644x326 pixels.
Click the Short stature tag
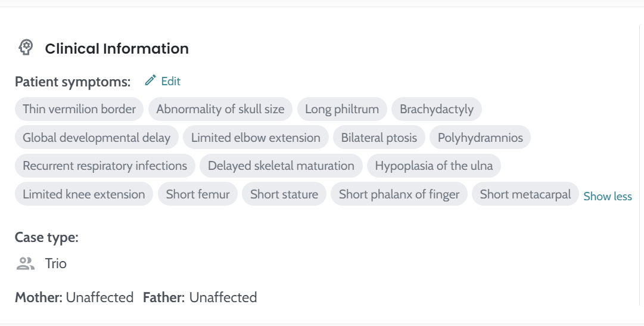284,194
